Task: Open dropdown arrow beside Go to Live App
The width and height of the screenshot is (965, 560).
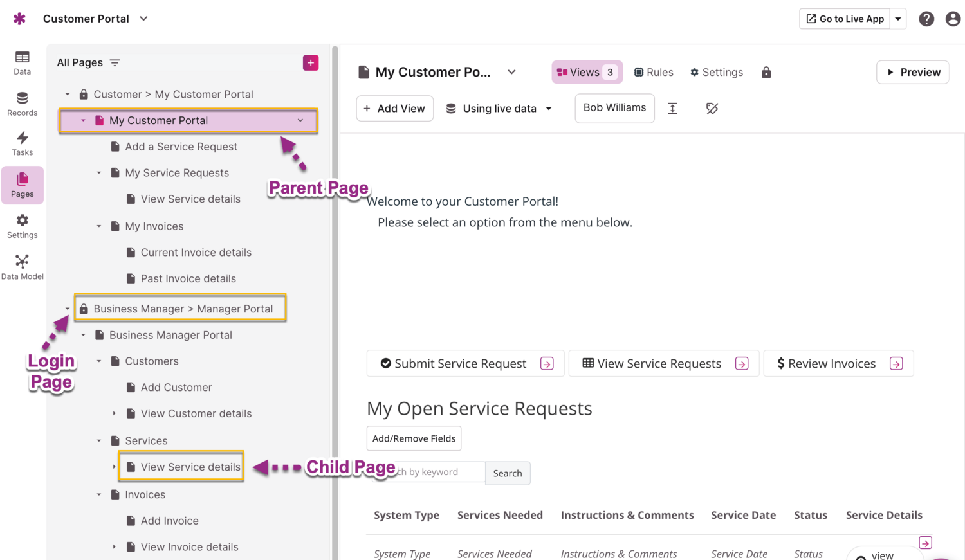Action: pyautogui.click(x=898, y=19)
